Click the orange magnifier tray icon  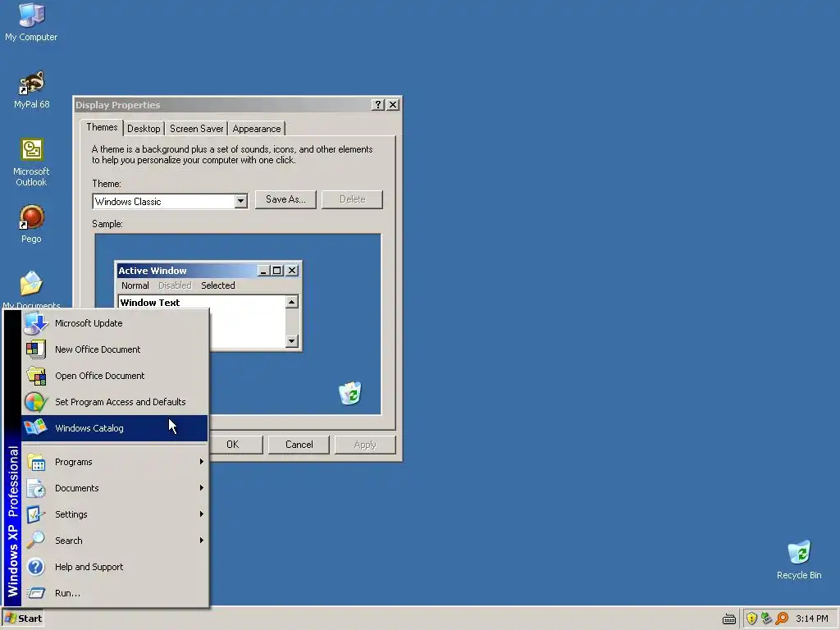[x=782, y=619]
